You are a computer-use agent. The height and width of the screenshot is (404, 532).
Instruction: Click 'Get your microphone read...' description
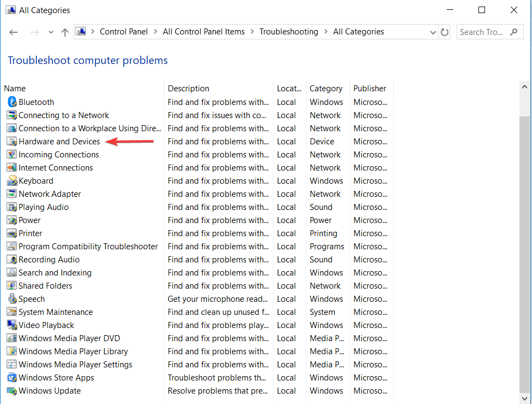tap(217, 298)
